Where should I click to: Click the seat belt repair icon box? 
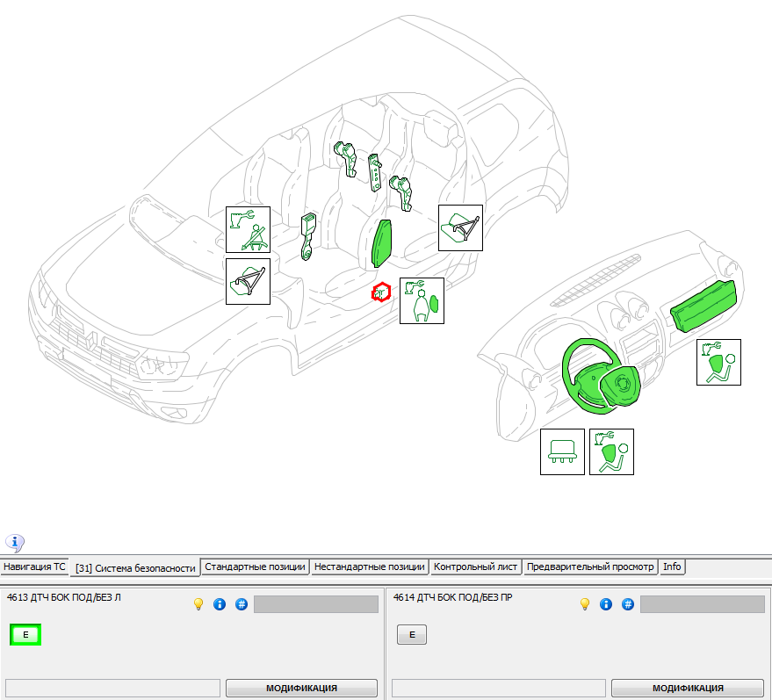pyautogui.click(x=247, y=231)
